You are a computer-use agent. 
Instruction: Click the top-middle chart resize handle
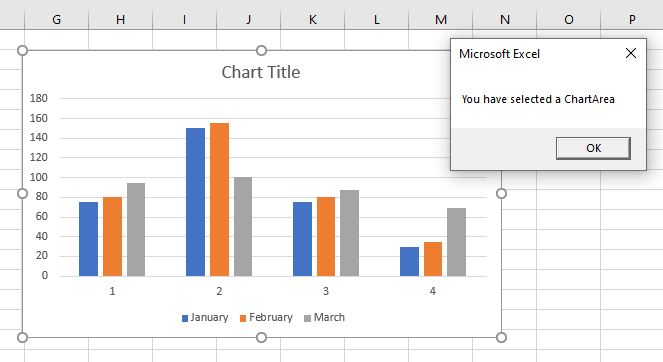coord(262,51)
